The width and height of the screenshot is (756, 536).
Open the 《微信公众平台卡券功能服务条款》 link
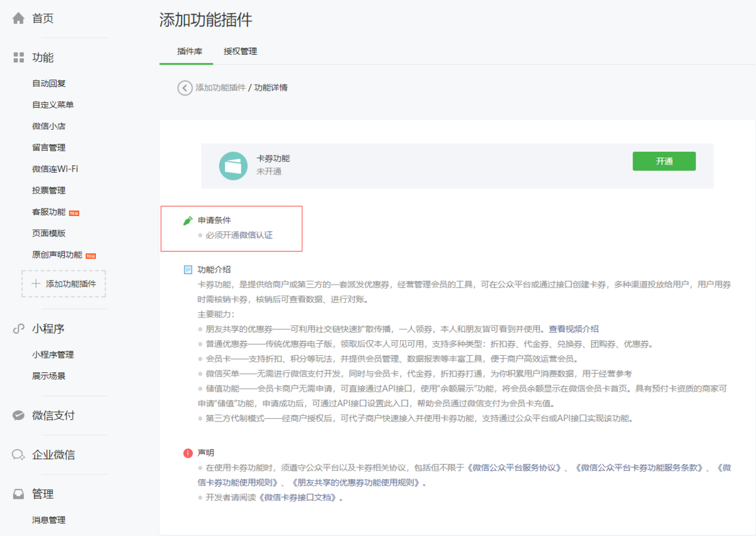(x=638, y=468)
